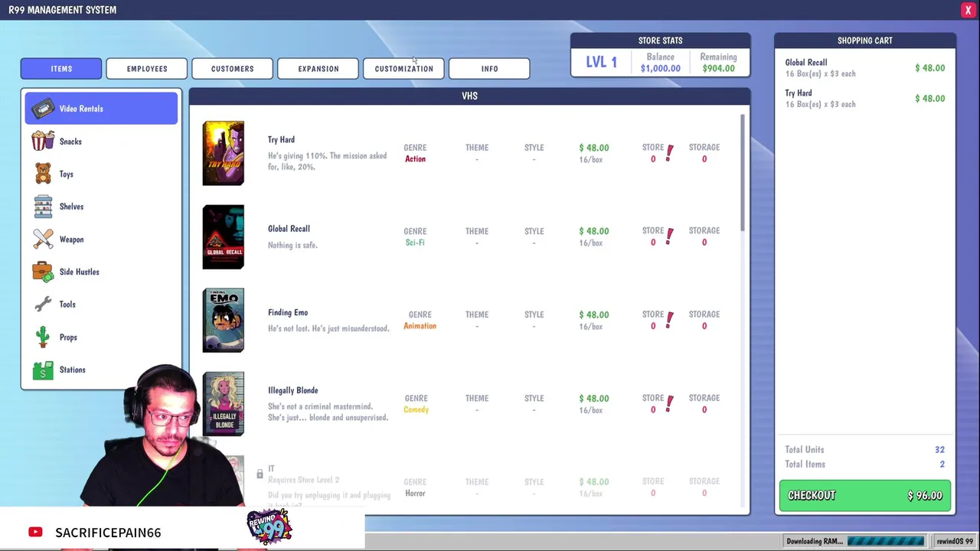This screenshot has height=551, width=980.
Task: Click the Global Recall entry in shopping cart
Action: (865, 68)
